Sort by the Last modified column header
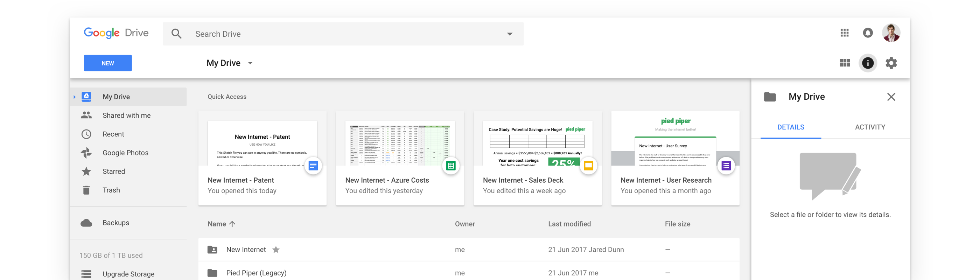The image size is (980, 280). click(569, 224)
